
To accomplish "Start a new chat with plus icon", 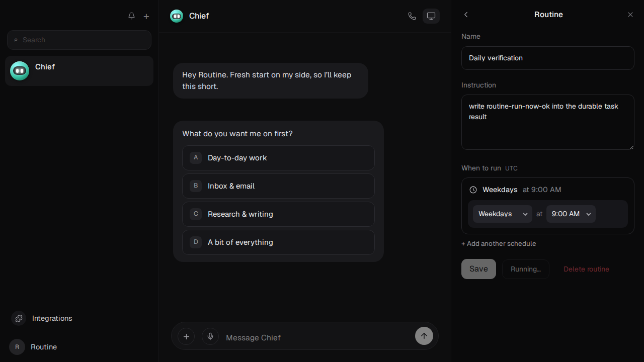I will (x=146, y=16).
